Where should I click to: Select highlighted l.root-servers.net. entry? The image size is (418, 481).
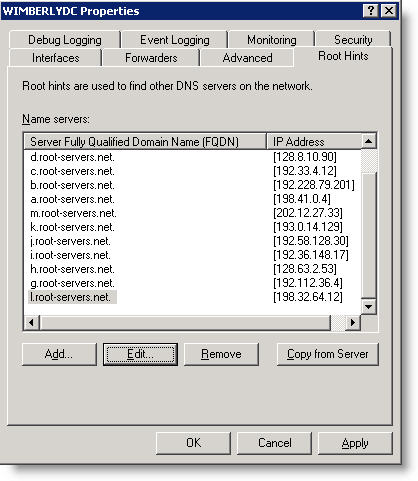pyautogui.click(x=72, y=297)
